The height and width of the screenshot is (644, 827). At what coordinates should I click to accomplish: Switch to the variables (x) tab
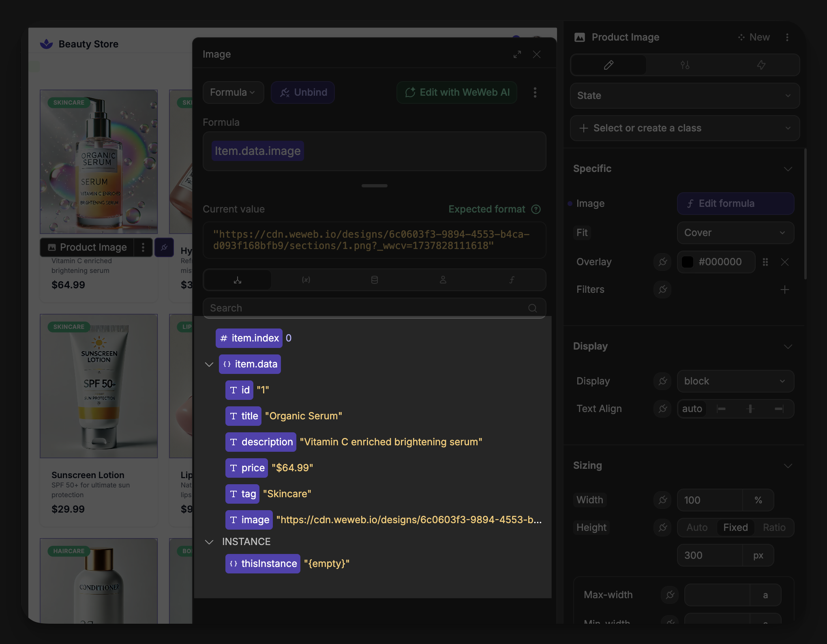[x=306, y=280]
